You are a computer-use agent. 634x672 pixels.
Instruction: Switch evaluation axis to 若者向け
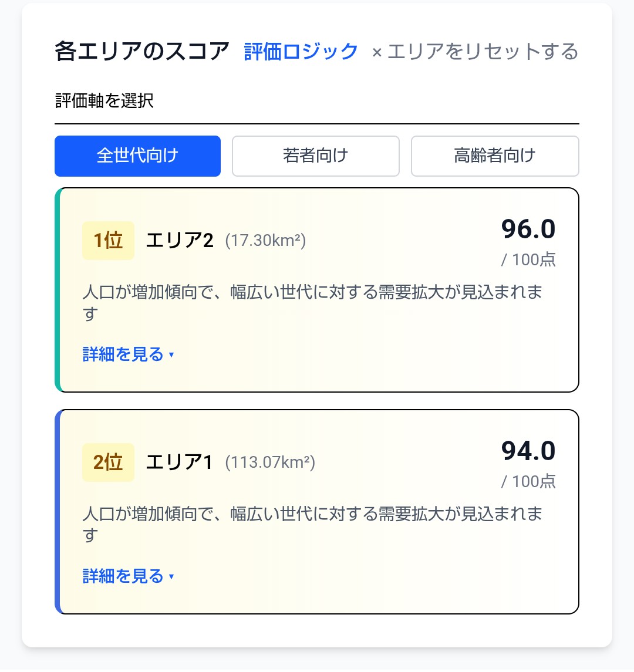click(316, 156)
